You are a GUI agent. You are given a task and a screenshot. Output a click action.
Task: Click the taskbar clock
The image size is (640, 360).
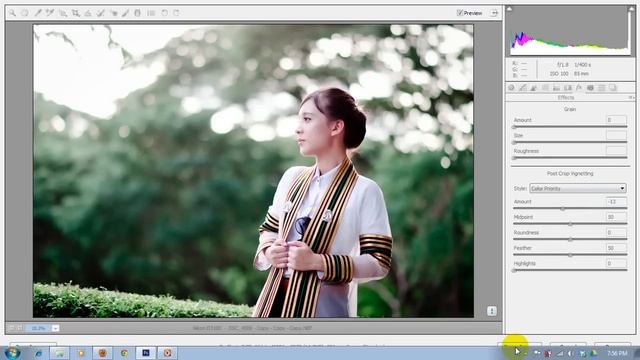click(x=617, y=353)
